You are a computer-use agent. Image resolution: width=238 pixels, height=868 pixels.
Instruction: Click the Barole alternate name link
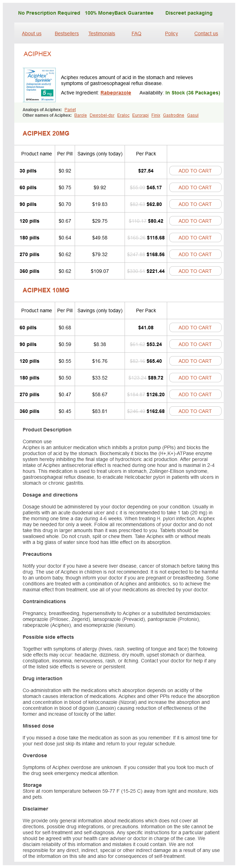[81, 115]
